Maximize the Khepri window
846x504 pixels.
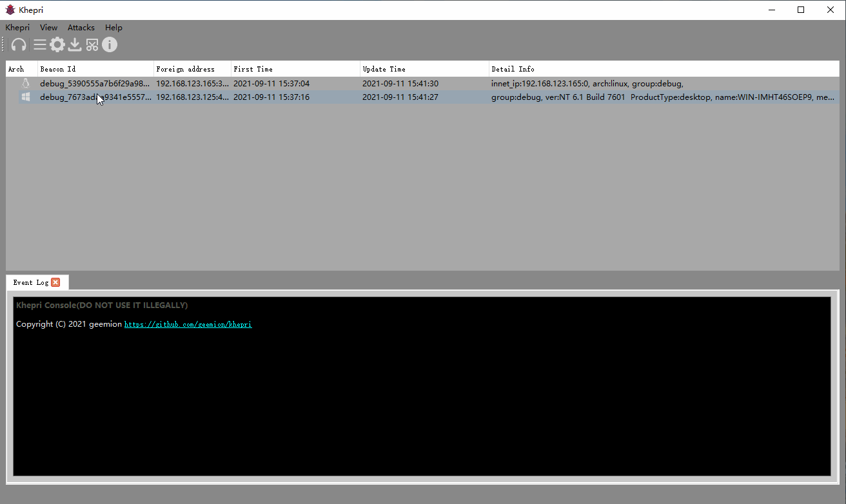801,10
